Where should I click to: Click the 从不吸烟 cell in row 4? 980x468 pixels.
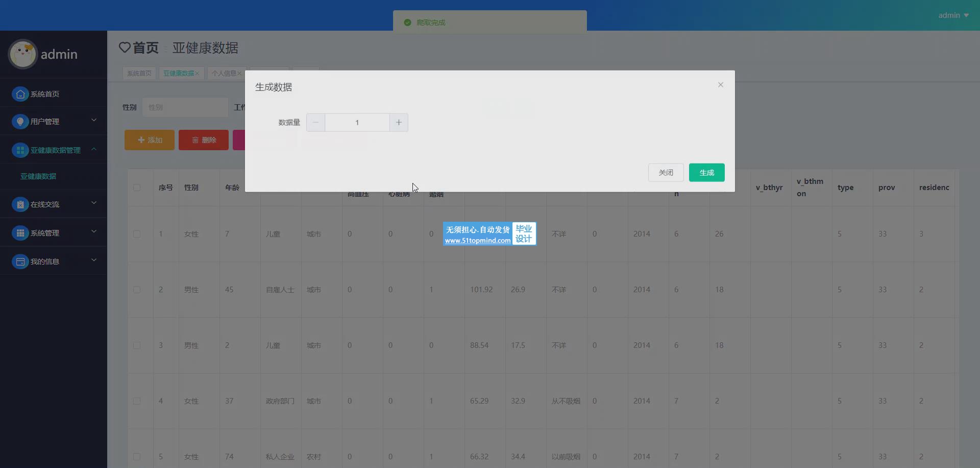(566, 401)
